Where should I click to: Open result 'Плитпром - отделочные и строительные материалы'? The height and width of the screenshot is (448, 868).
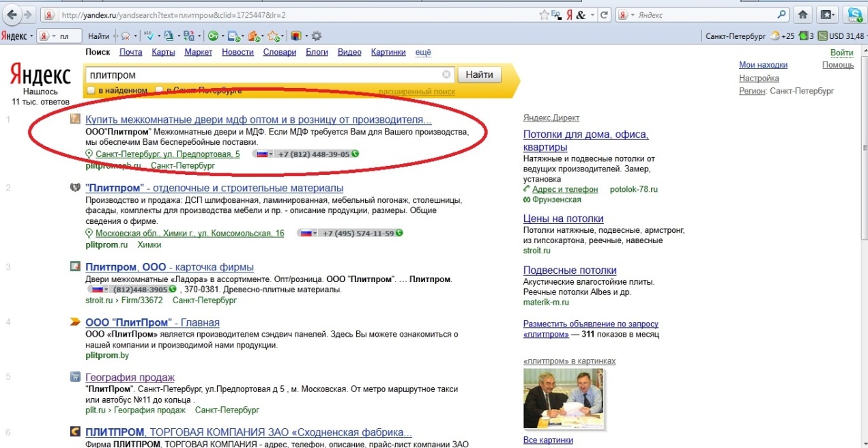(214, 188)
